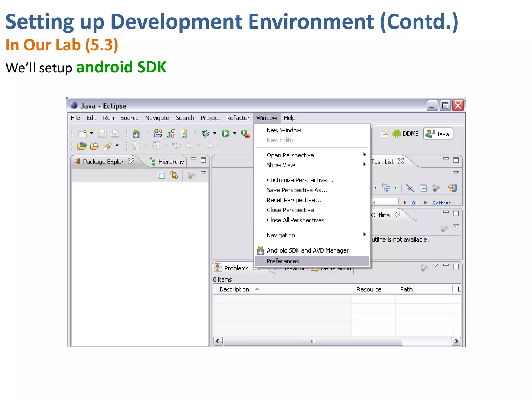Viewport: 532px width, 399px height.
Task: Open Android SDK and AVD Manager toolbar icon
Action: (136, 134)
